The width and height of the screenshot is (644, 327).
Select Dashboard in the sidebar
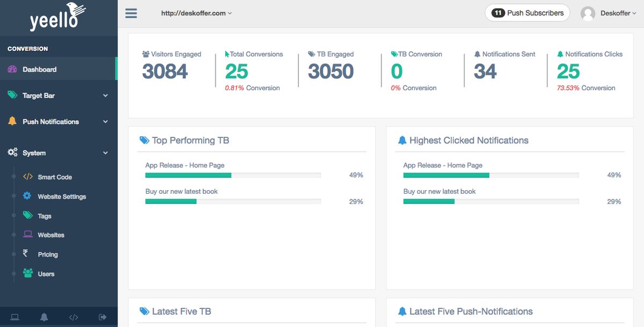click(x=40, y=69)
